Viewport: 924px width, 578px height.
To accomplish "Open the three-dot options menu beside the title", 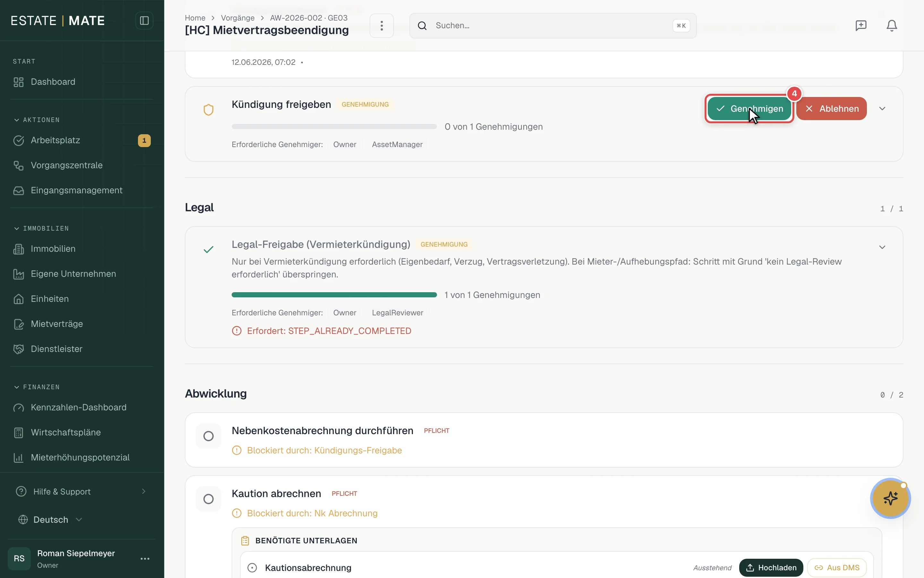I will [381, 26].
